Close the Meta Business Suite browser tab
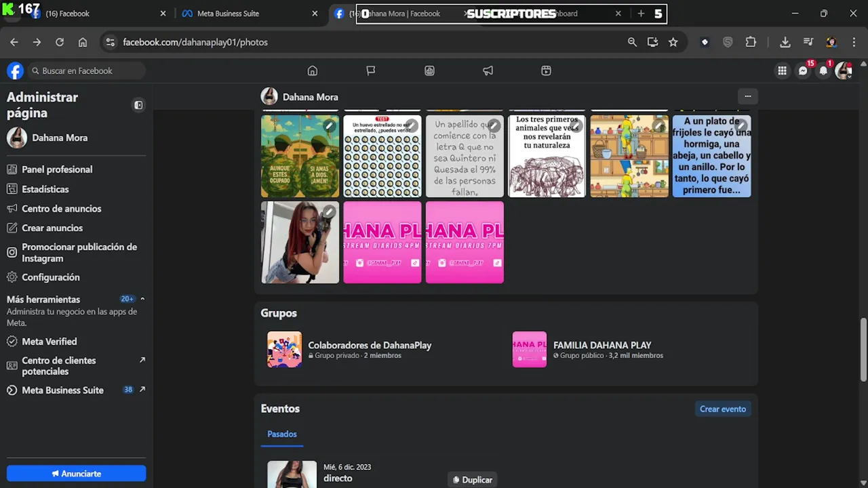This screenshot has height=488, width=868. [x=315, y=14]
